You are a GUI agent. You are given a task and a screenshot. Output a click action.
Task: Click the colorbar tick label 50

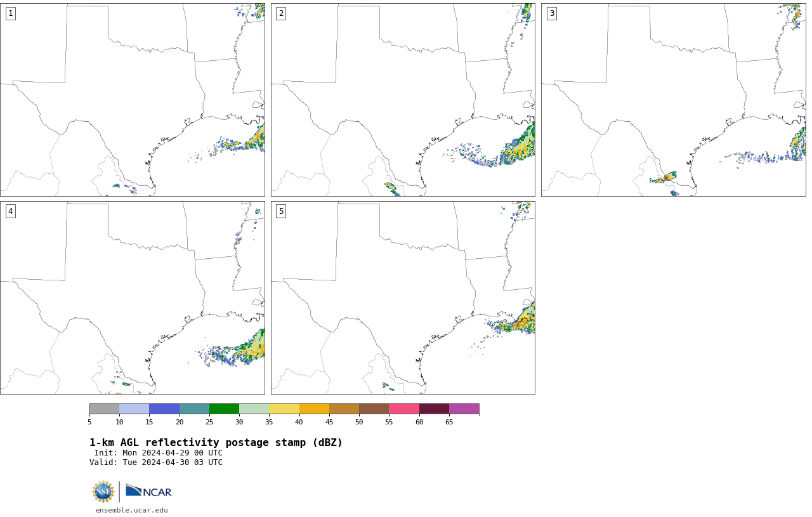pyautogui.click(x=359, y=422)
